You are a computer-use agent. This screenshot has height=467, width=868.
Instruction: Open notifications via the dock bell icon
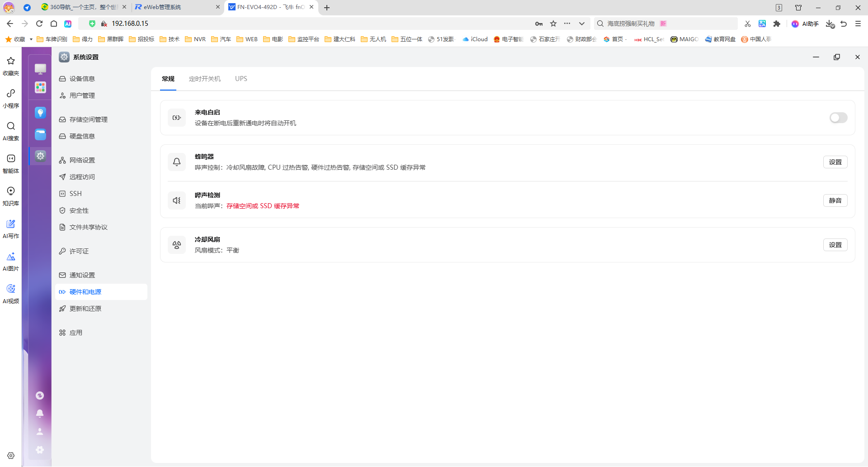click(39, 414)
